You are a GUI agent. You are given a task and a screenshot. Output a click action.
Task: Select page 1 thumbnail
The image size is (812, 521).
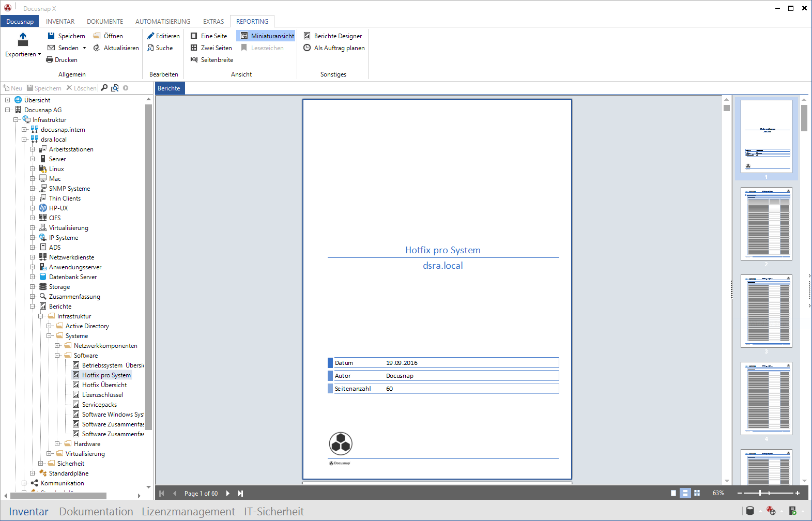[767, 136]
